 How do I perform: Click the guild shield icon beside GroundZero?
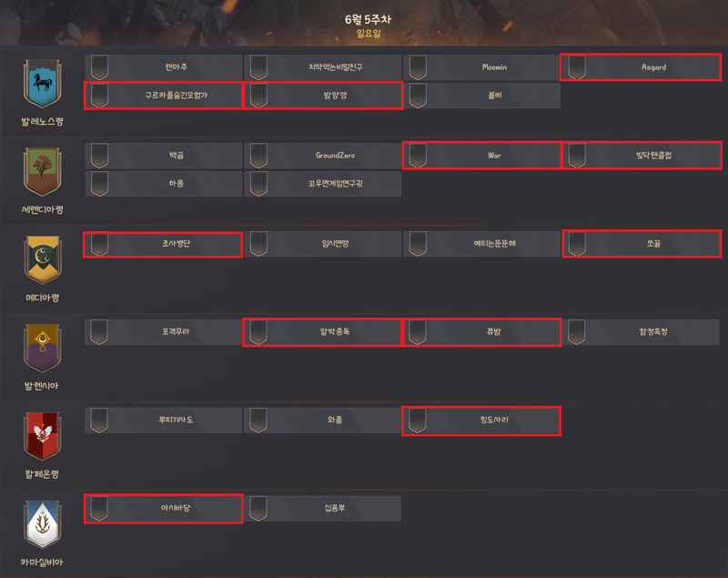(258, 156)
